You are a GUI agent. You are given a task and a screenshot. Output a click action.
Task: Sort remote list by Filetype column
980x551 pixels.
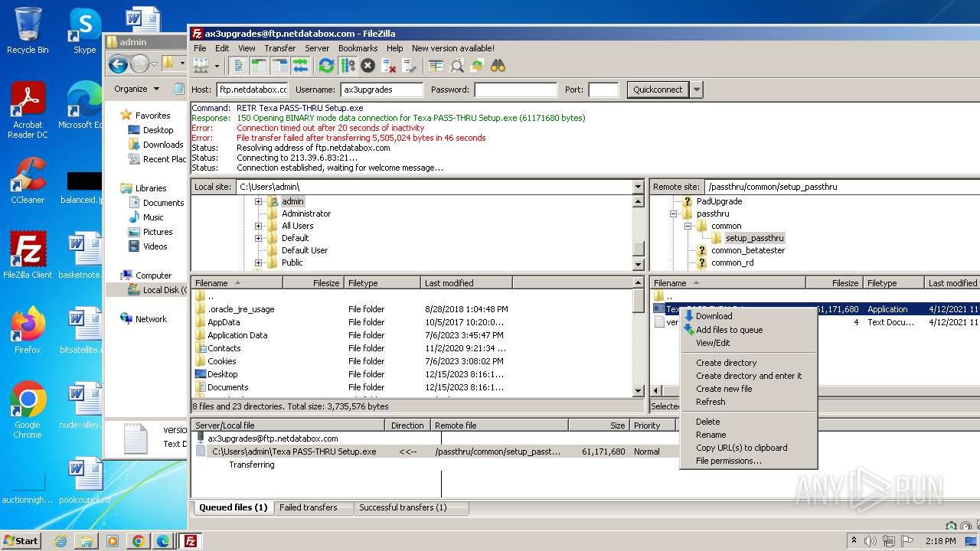click(893, 283)
